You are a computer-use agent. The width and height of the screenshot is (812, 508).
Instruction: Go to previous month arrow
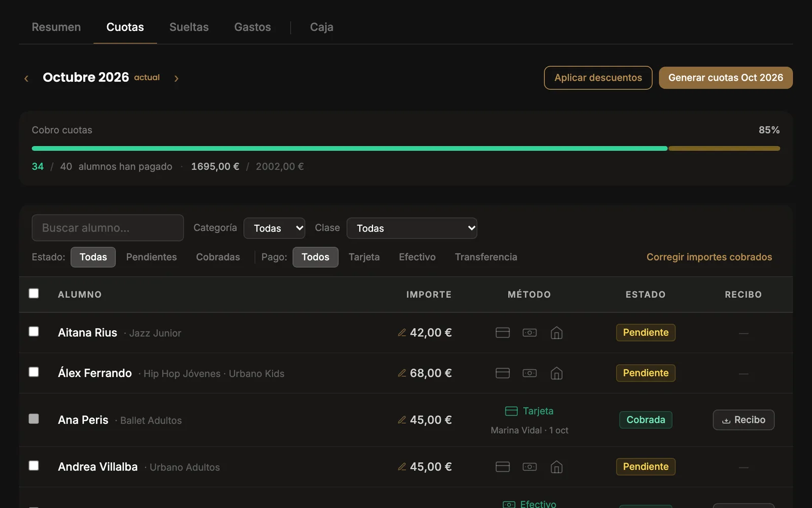(x=26, y=78)
